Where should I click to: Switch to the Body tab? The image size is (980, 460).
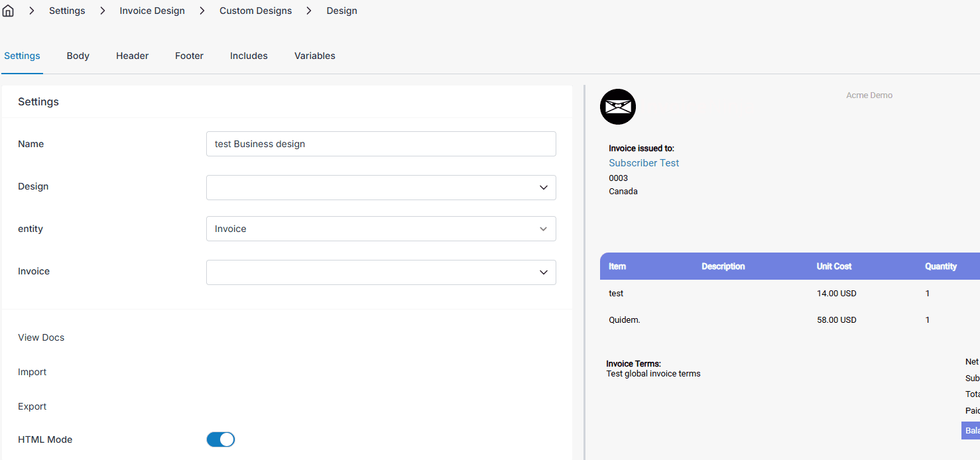tap(78, 56)
